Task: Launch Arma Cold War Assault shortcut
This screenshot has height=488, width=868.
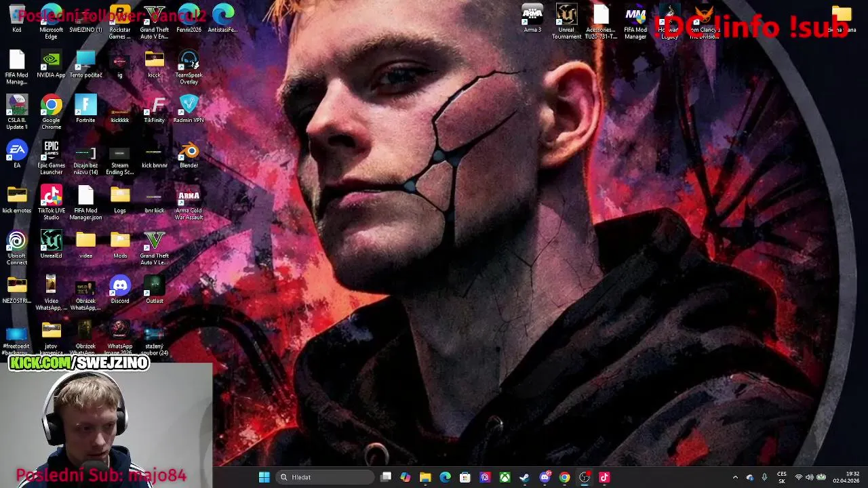Action: coord(189,203)
